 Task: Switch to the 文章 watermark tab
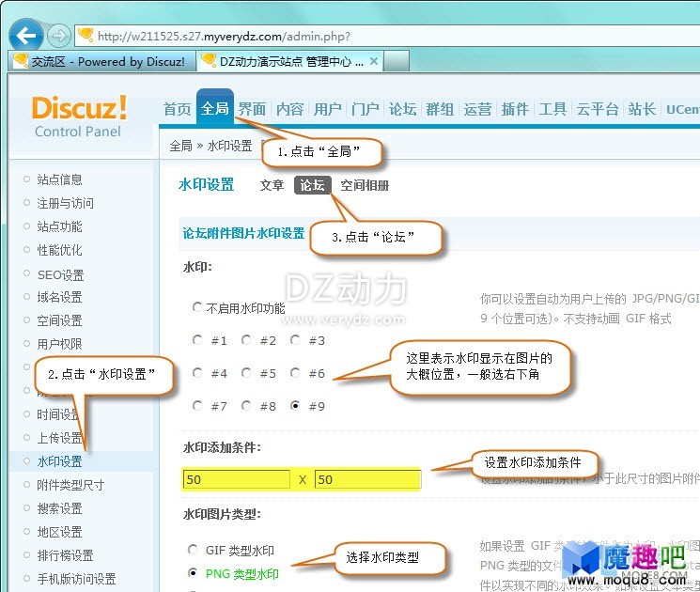point(272,185)
